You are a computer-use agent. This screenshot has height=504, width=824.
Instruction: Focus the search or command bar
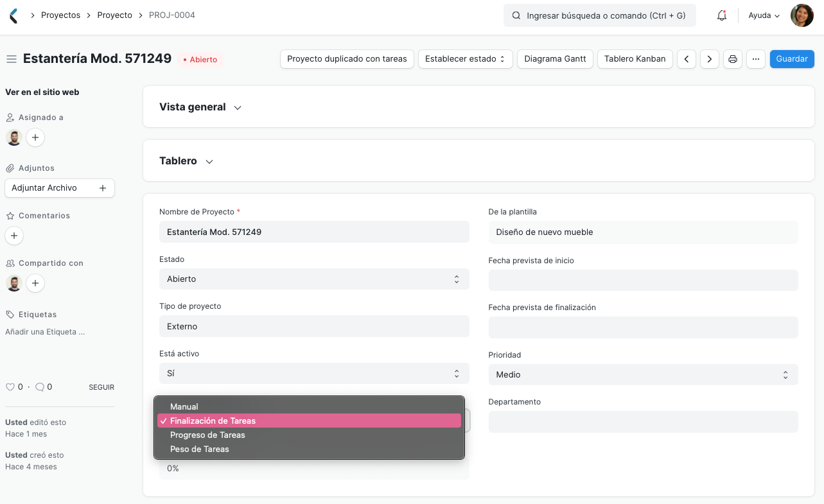600,15
